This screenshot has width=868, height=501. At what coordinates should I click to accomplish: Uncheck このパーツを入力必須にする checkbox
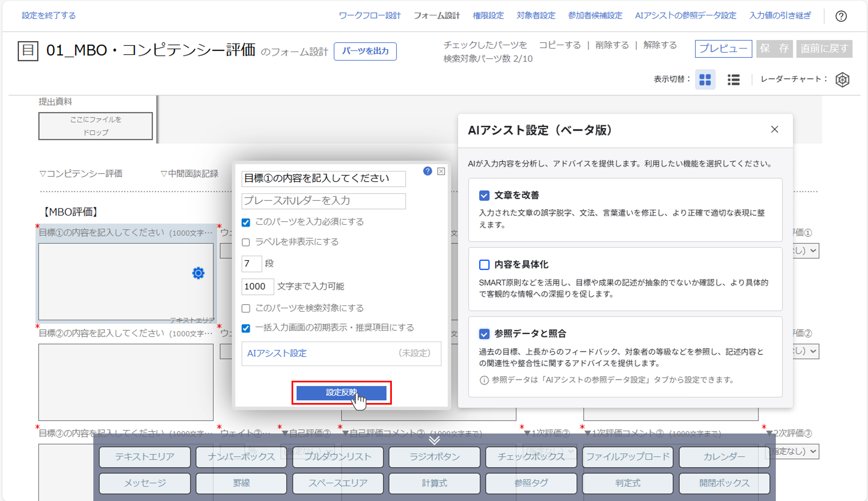(246, 222)
